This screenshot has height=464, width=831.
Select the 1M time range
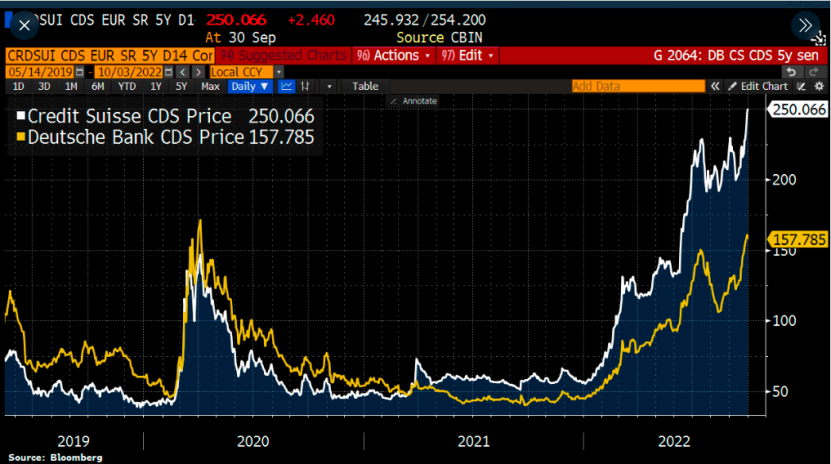pyautogui.click(x=71, y=86)
